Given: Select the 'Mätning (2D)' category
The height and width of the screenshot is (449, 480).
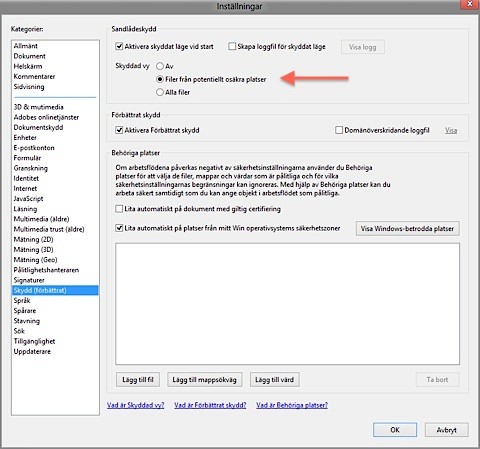Looking at the screenshot, I should [x=55, y=239].
